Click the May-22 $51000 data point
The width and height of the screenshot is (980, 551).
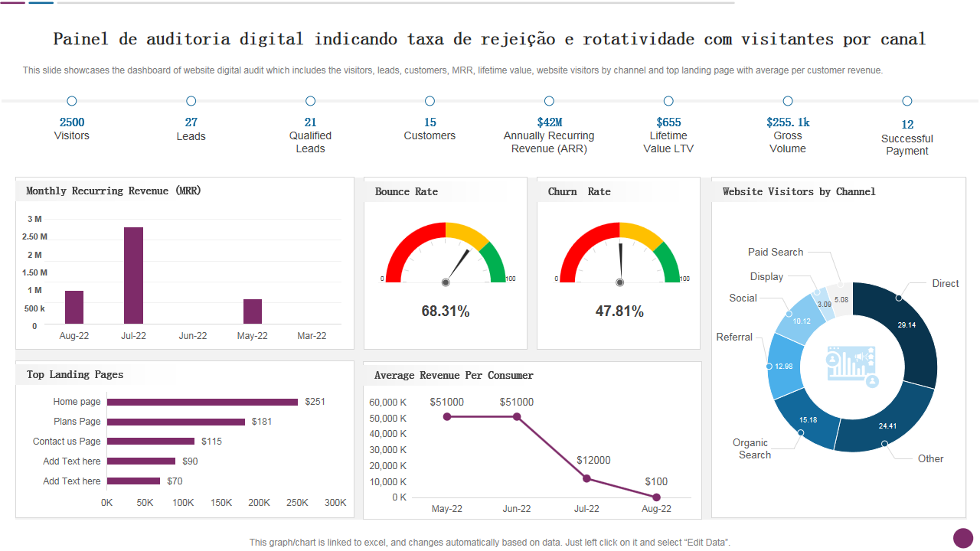click(x=447, y=417)
